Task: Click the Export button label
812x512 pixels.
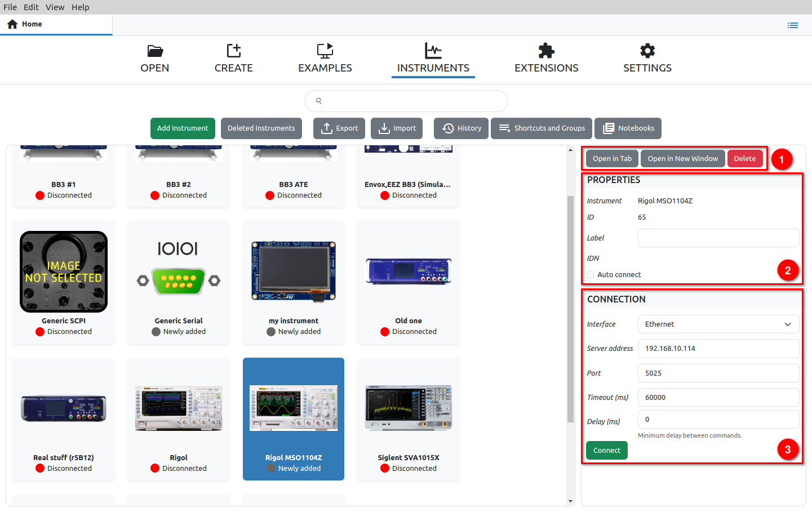Action: click(347, 128)
